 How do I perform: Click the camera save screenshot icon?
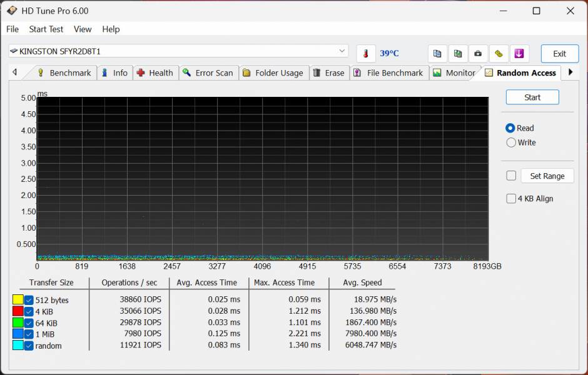pyautogui.click(x=478, y=54)
